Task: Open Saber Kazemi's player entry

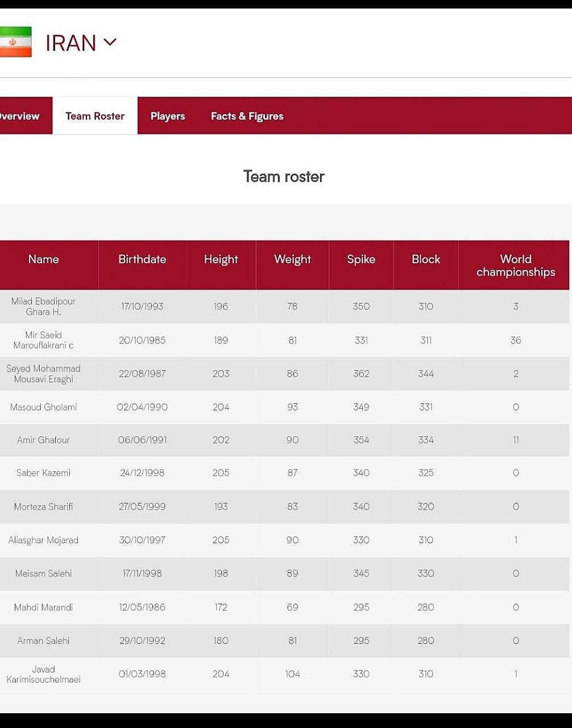Action: (x=44, y=473)
